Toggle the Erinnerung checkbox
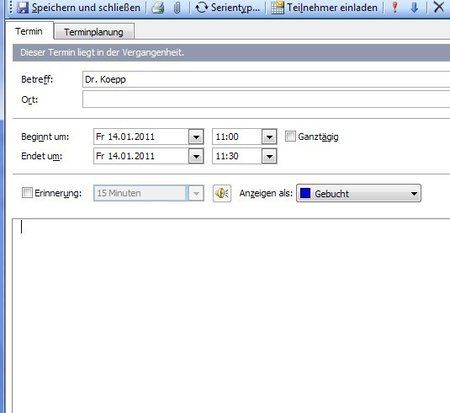The width and height of the screenshot is (450, 413). coord(27,193)
